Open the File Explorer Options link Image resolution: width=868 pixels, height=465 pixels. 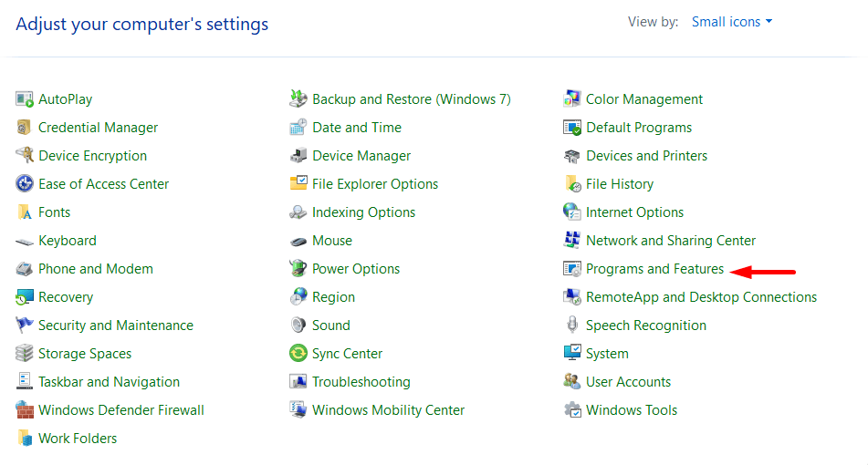375,184
